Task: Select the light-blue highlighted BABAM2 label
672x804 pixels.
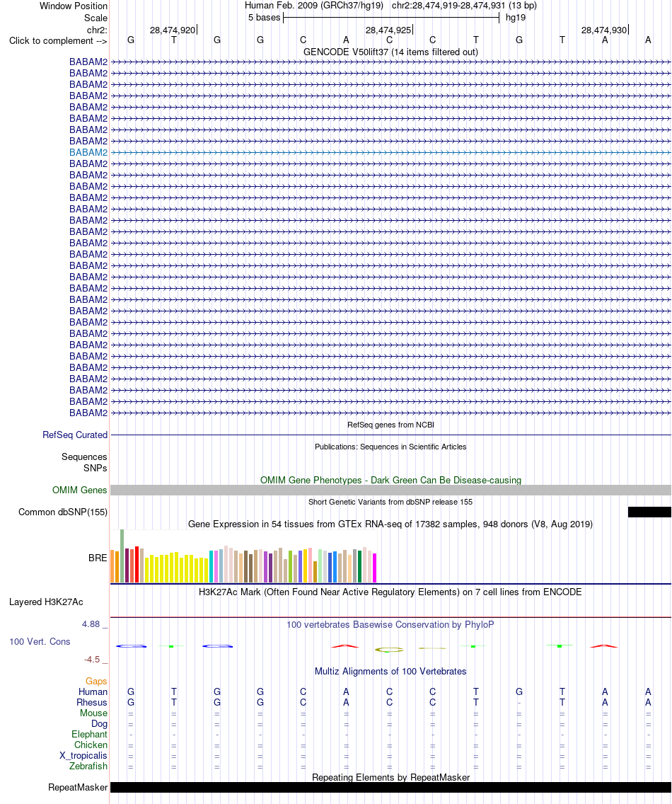Action: click(88, 152)
